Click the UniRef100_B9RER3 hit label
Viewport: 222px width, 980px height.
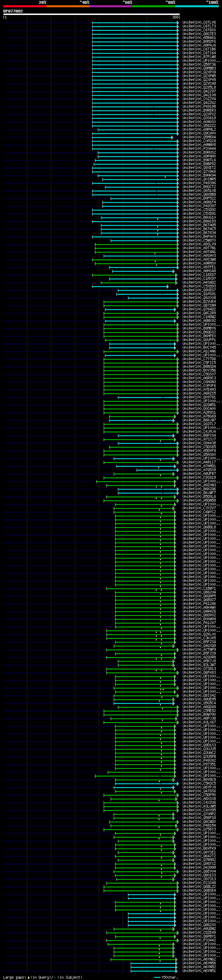click(199, 110)
